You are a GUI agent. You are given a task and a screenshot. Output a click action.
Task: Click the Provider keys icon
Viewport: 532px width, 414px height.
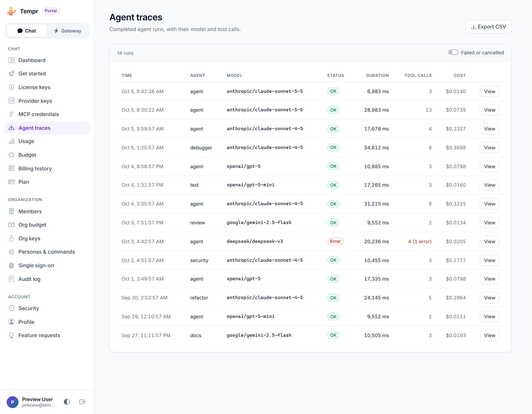point(11,101)
